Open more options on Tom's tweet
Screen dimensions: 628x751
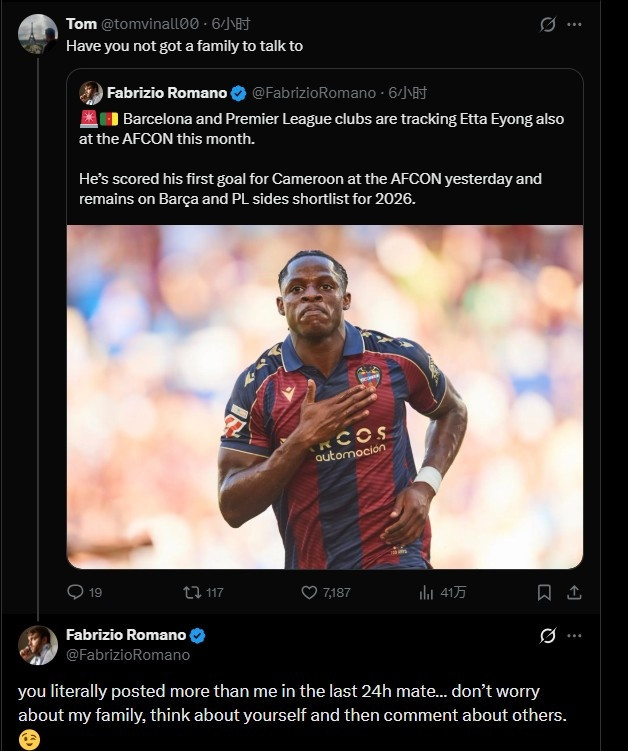(574, 24)
